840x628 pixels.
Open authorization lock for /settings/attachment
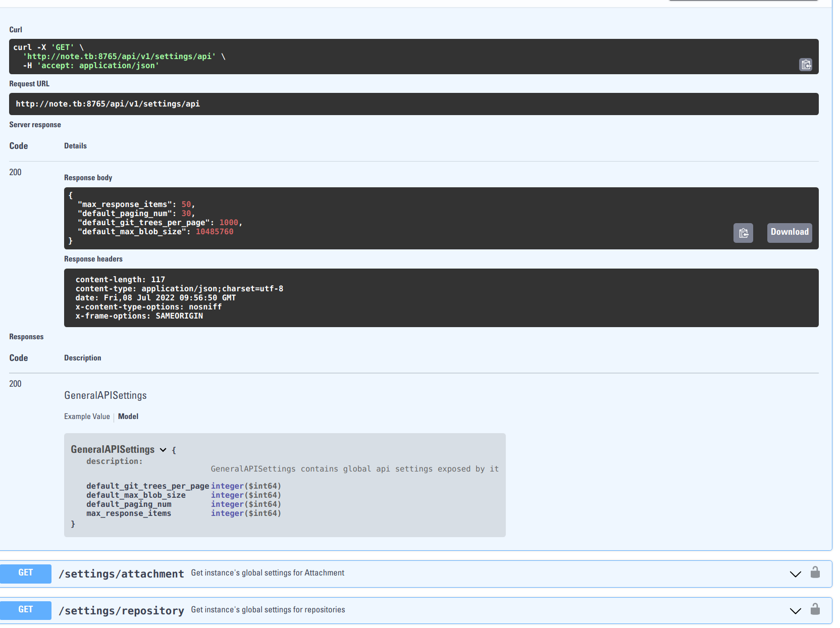click(816, 572)
